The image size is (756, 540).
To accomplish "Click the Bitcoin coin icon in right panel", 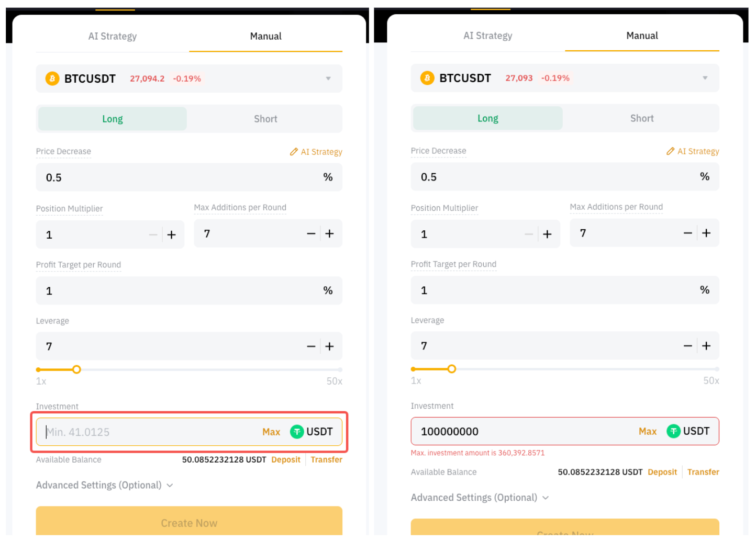I will click(427, 78).
